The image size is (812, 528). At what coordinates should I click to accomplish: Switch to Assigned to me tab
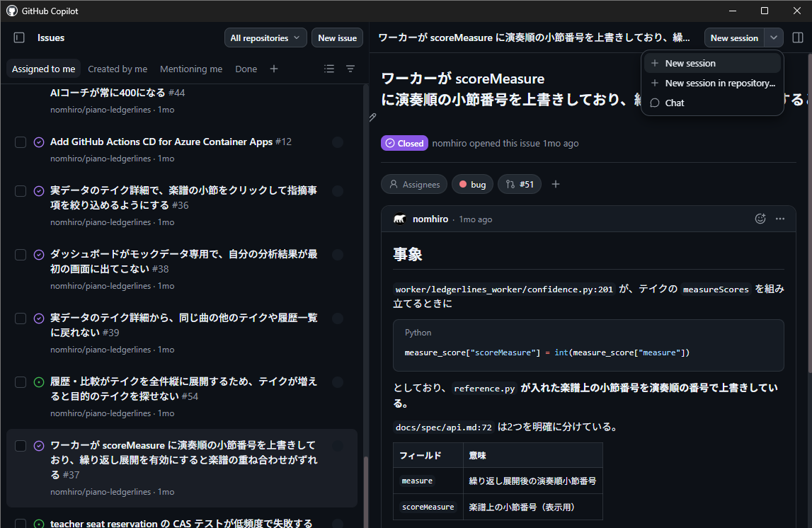(43, 69)
